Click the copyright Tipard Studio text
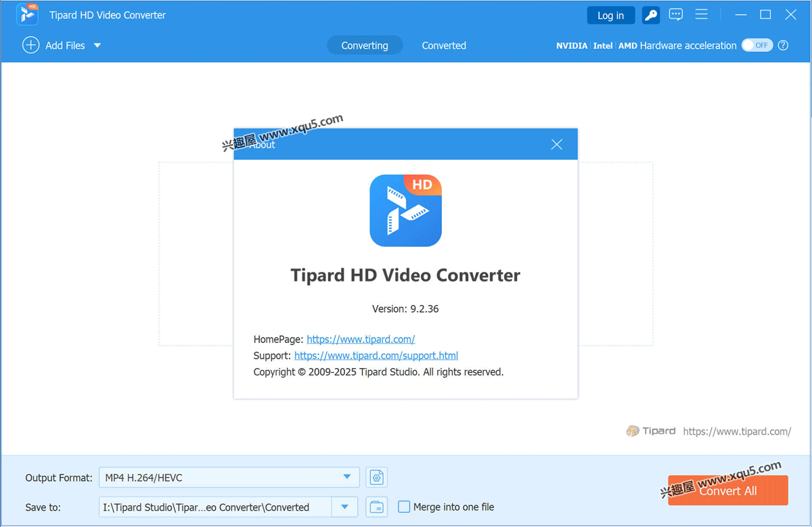812x527 pixels. [378, 371]
